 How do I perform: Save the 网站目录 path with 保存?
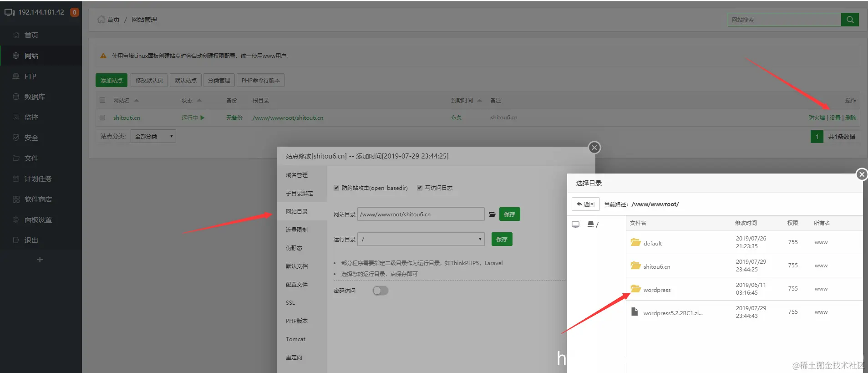(x=510, y=214)
